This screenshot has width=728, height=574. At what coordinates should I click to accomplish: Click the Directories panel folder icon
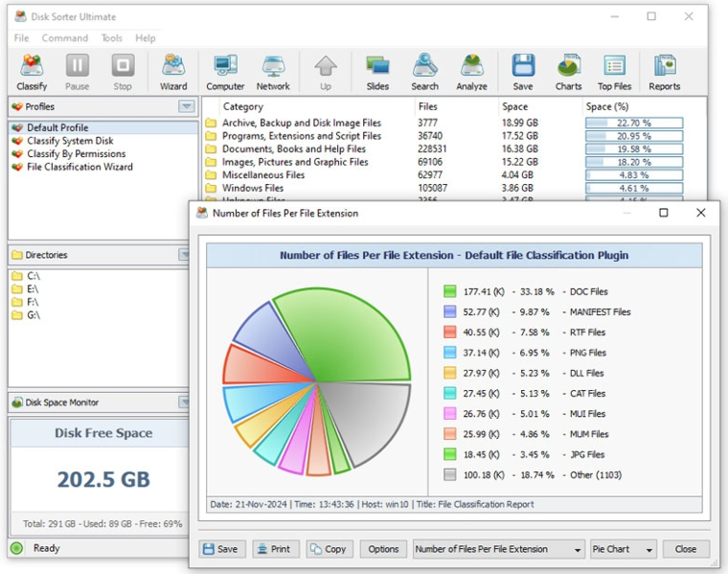[17, 255]
